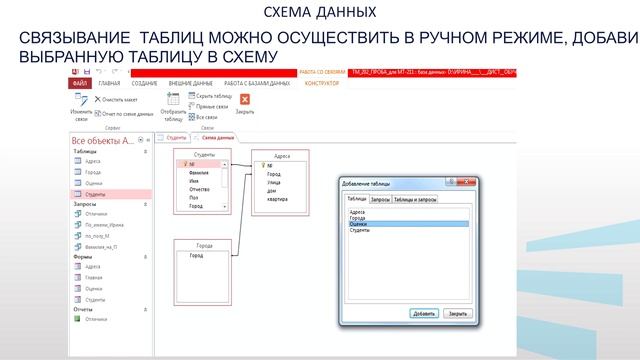Open the СОЗДАНИЕ ribbon tab
Image resolution: width=640 pixels, height=360 pixels.
144,83
